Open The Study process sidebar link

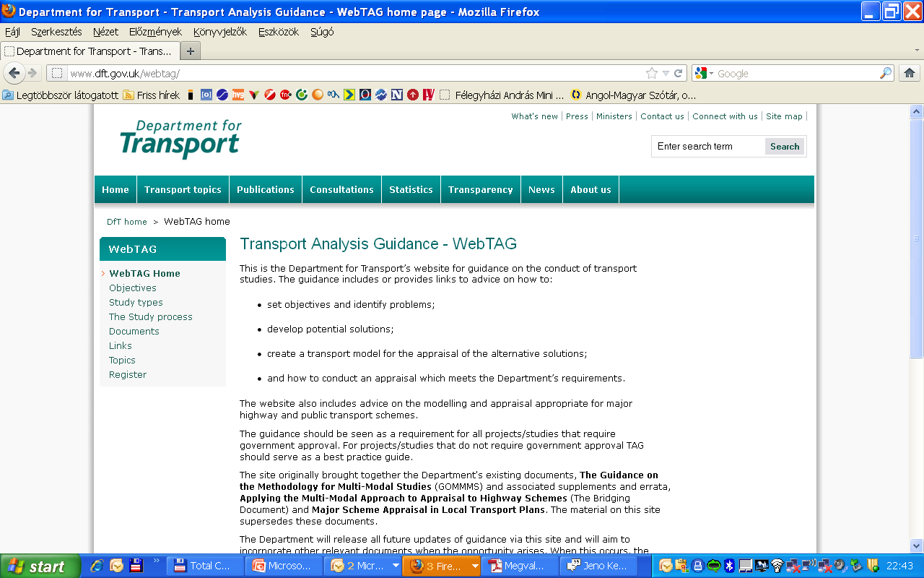pos(151,316)
